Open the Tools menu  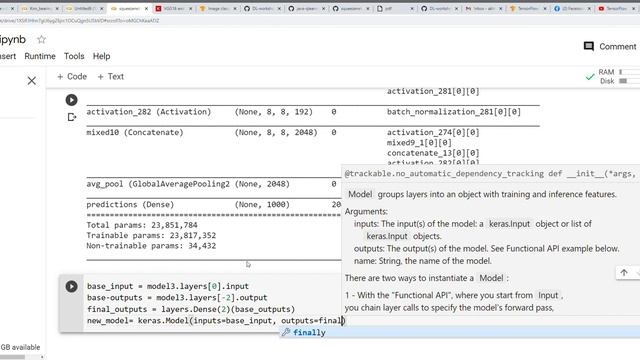(74, 56)
